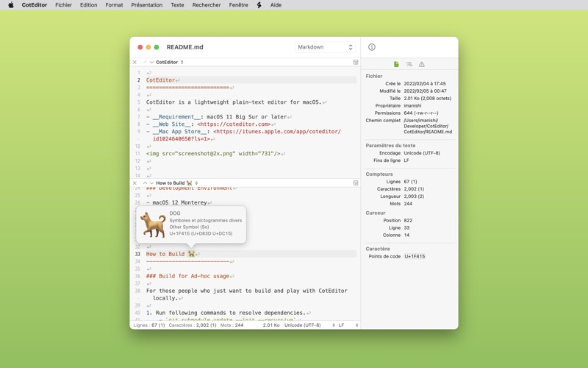The width and height of the screenshot is (588, 368).
Task: Click 'Symboles et pictogrammes divers' in popover
Action: point(206,220)
